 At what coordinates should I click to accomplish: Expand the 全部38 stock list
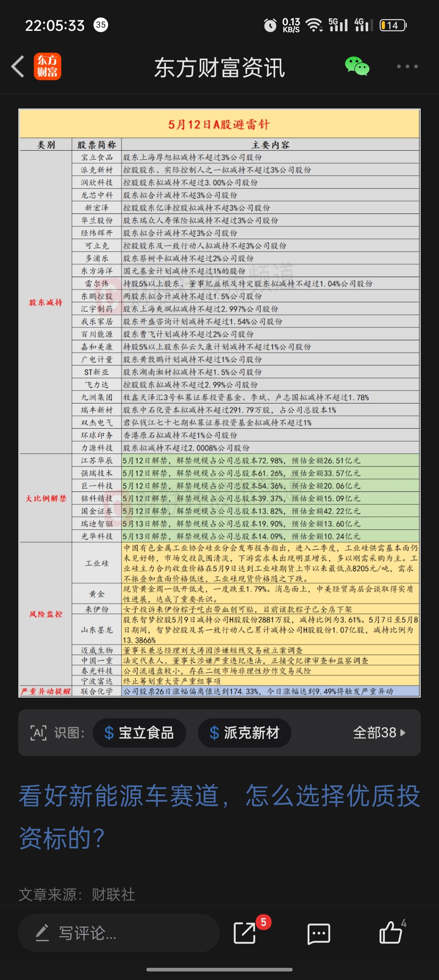click(x=379, y=733)
